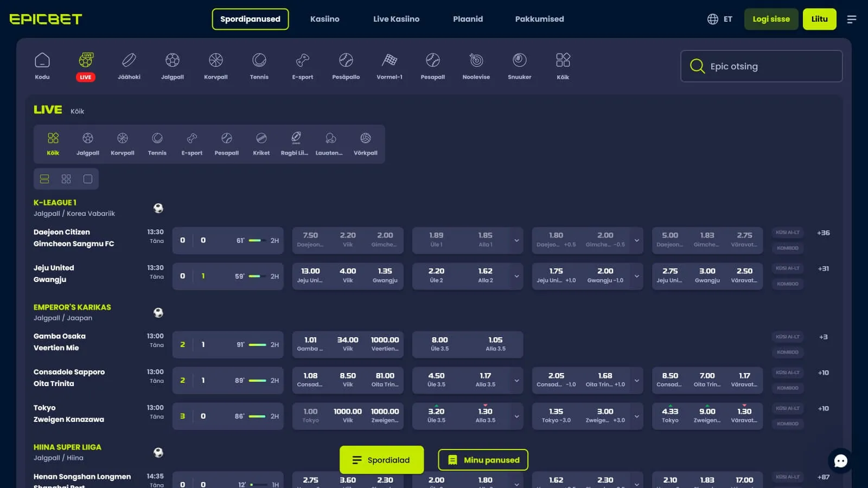This screenshot has height=488, width=868.
Task: Choose the Jalgpall icon in top sports bar
Action: 173,66
